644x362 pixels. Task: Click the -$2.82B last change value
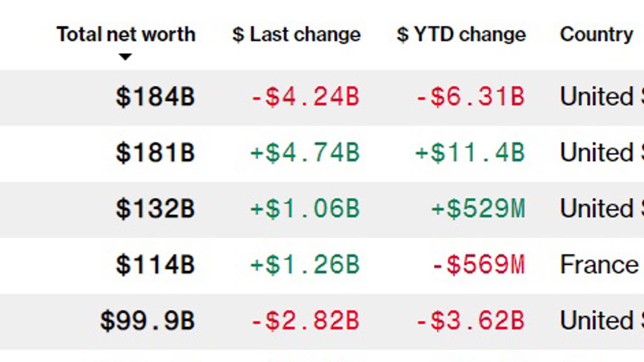tap(305, 321)
